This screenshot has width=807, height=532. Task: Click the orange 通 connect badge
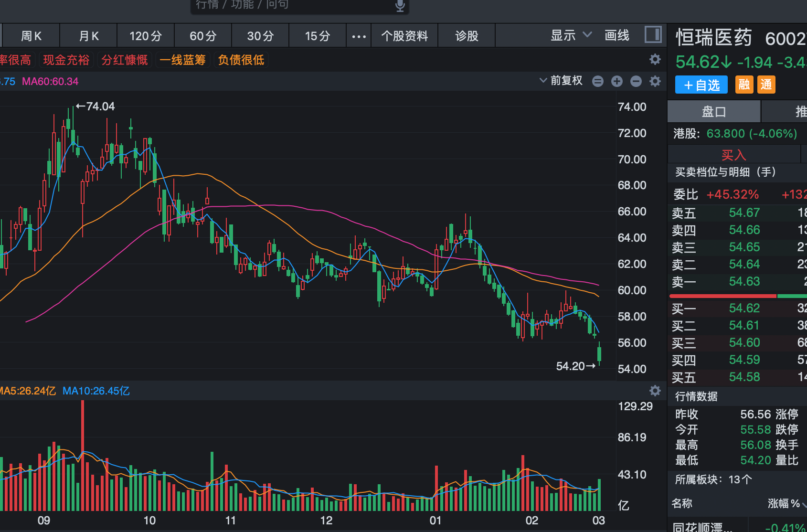(x=766, y=85)
